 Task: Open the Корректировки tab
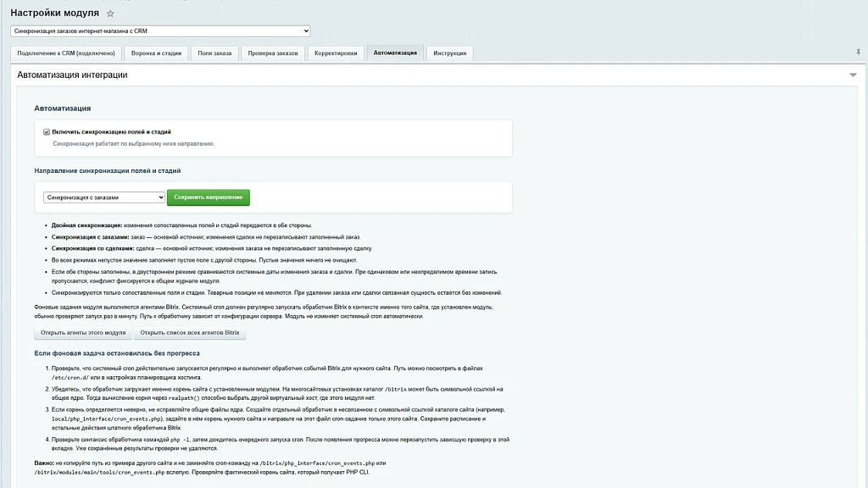click(336, 53)
